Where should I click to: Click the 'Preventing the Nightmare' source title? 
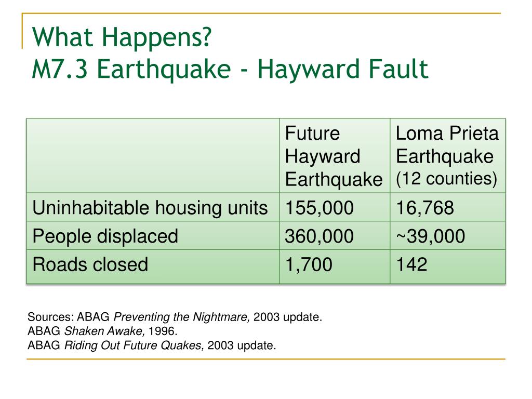(181, 317)
